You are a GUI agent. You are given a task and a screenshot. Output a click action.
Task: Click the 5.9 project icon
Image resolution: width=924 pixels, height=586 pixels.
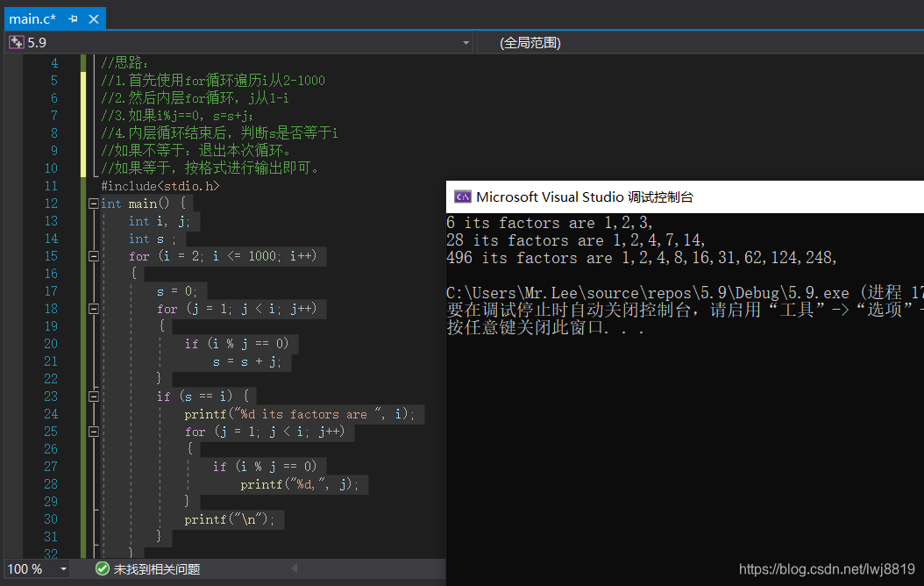17,42
